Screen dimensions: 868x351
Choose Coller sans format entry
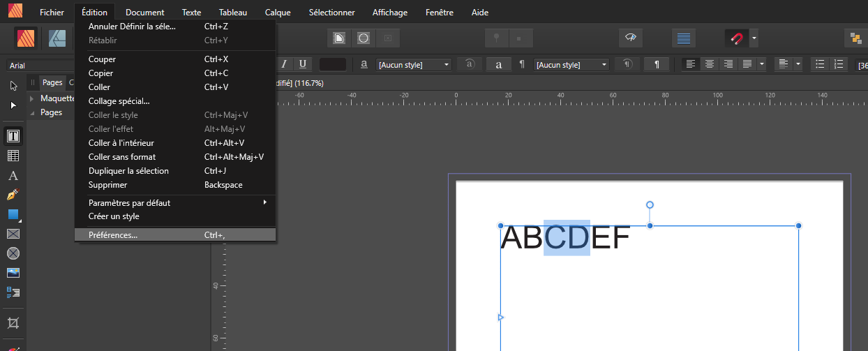(x=175, y=157)
